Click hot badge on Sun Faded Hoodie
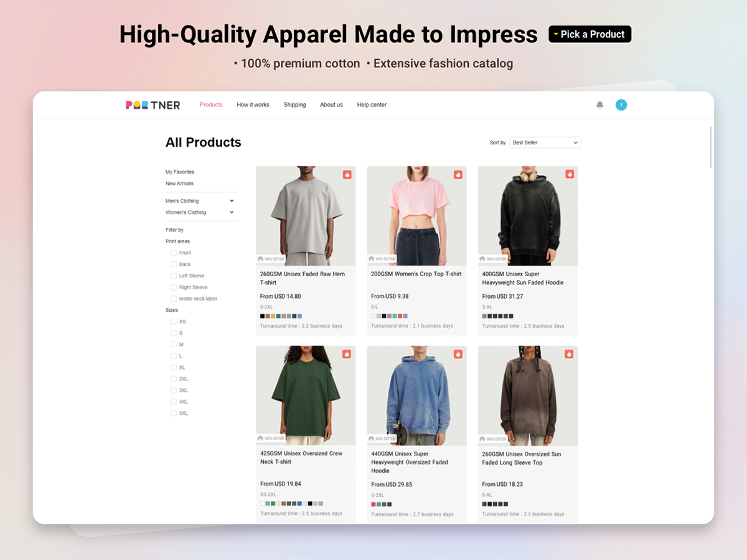Viewport: 747px width, 560px height. coord(569,174)
